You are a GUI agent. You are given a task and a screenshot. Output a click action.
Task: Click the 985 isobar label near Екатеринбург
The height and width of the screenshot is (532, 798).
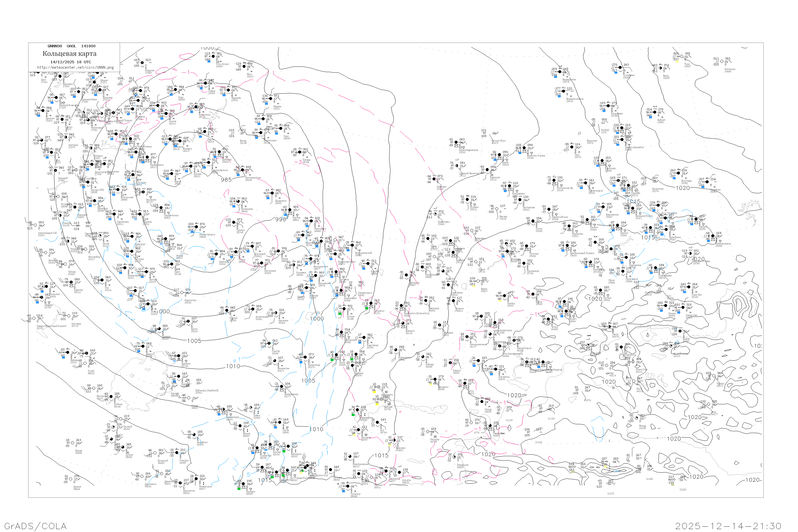226,180
